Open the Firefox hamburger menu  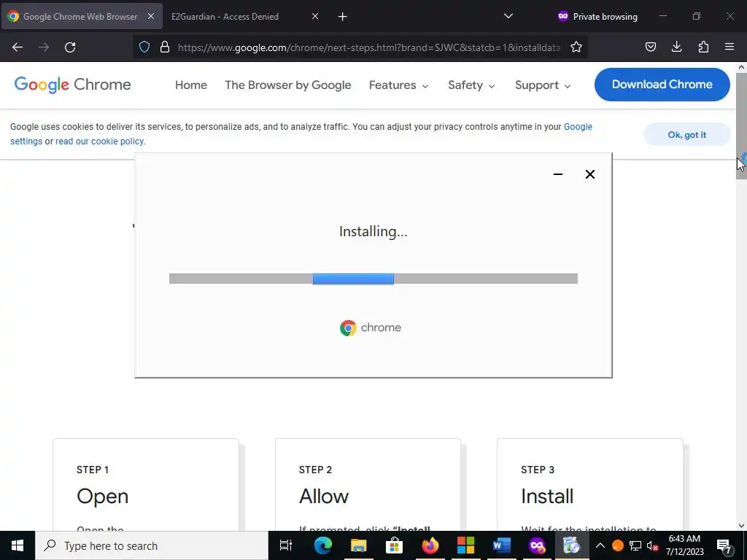coord(729,47)
